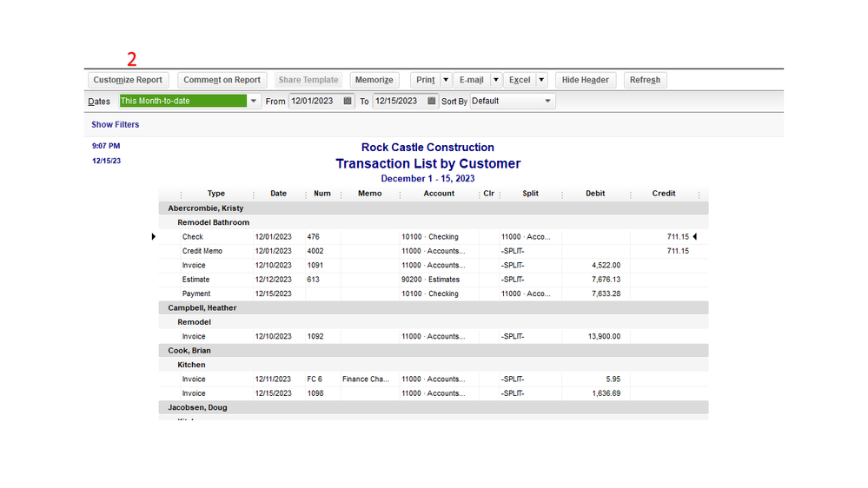This screenshot has height=488, width=868.
Task: Click invoice number 1092
Action: (315, 336)
